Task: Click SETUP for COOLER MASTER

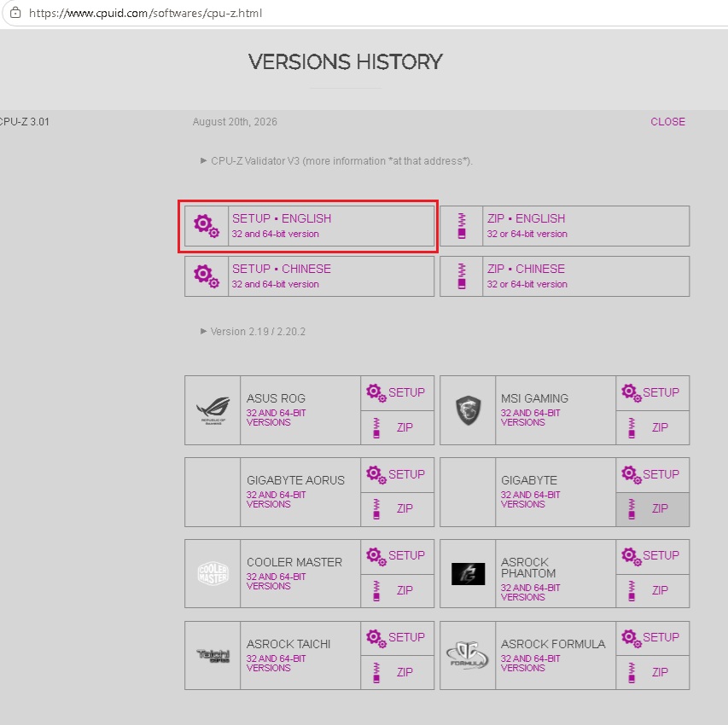Action: (x=398, y=556)
